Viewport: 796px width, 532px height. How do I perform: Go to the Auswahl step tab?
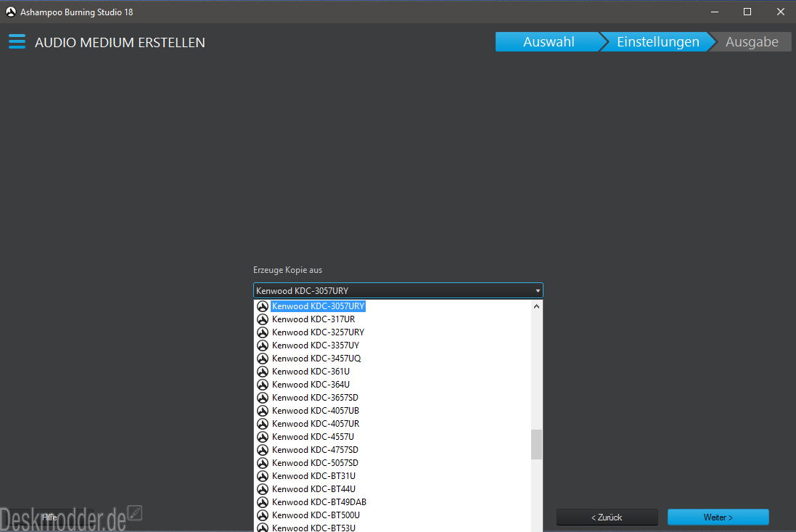(549, 41)
